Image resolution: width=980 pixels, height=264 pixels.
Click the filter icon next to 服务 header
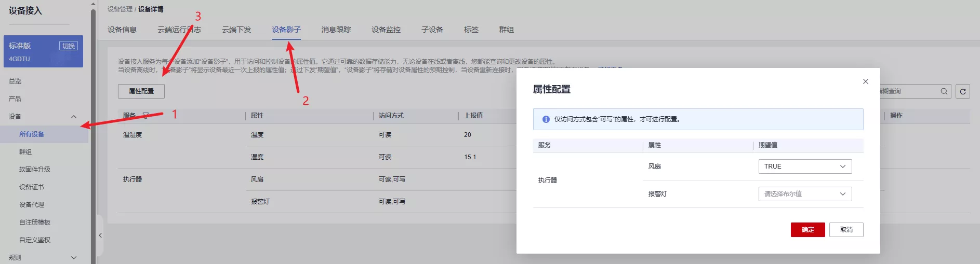pyautogui.click(x=145, y=115)
